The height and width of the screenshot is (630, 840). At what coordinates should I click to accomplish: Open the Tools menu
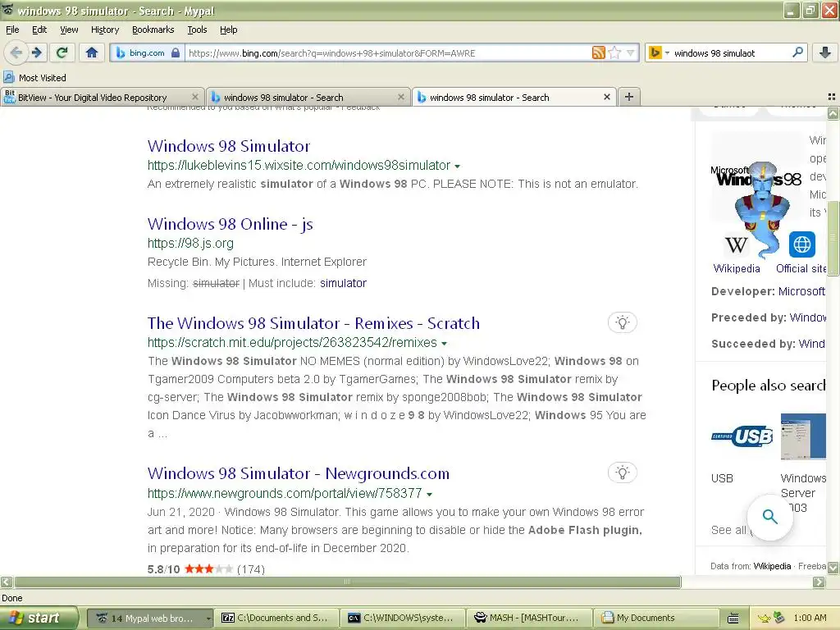(197, 30)
